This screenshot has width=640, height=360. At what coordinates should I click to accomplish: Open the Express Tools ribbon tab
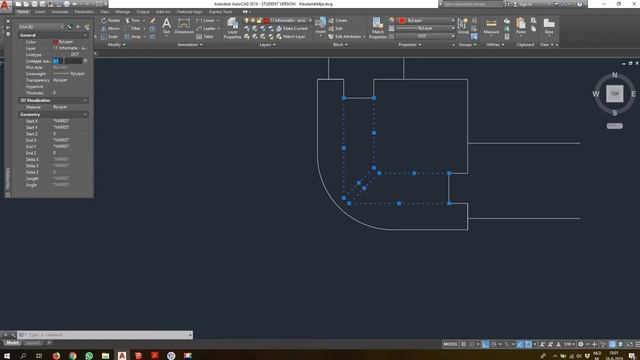click(x=220, y=12)
